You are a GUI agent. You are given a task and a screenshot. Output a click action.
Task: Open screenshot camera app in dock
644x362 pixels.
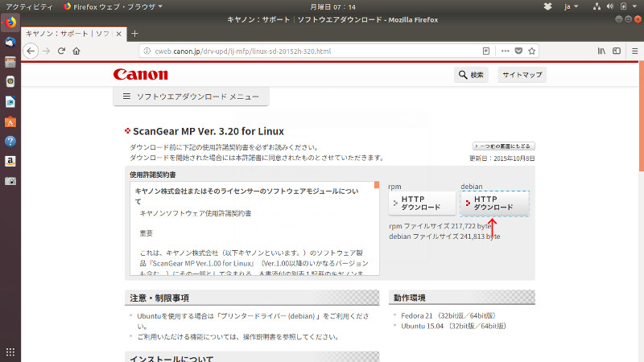tap(10, 181)
